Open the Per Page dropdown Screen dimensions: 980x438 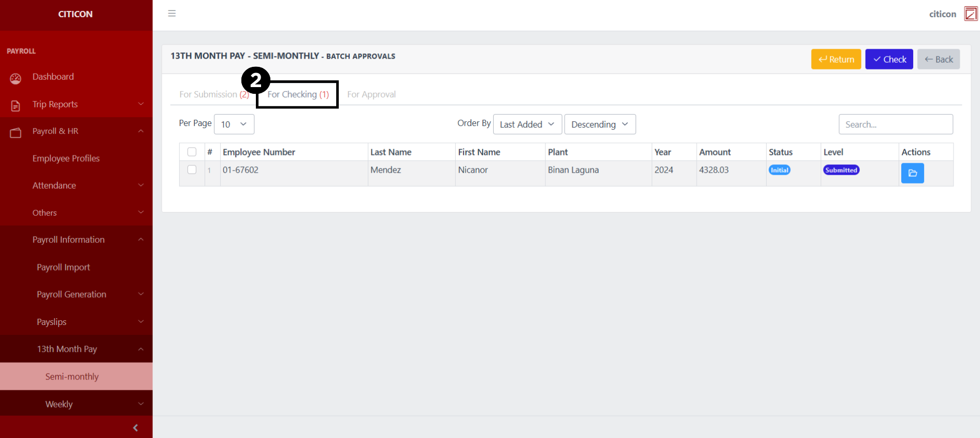(x=234, y=124)
